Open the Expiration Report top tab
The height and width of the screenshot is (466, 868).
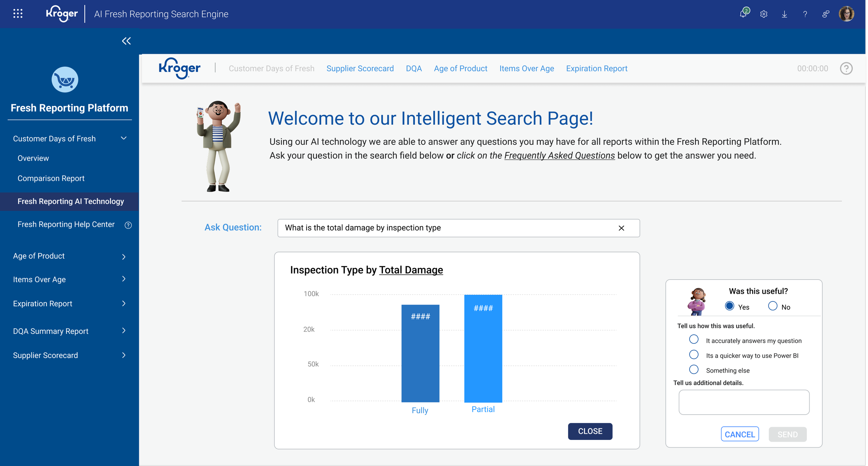pos(596,68)
